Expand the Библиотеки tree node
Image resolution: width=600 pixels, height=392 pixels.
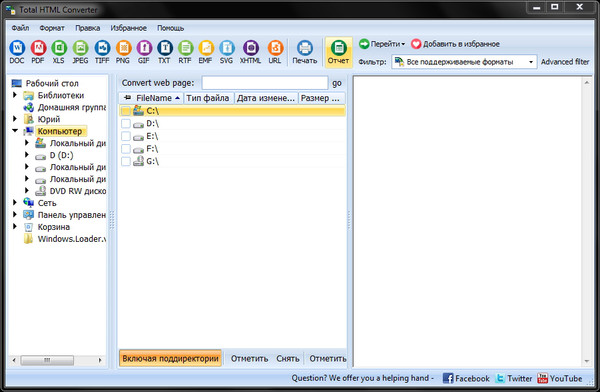pyautogui.click(x=15, y=95)
